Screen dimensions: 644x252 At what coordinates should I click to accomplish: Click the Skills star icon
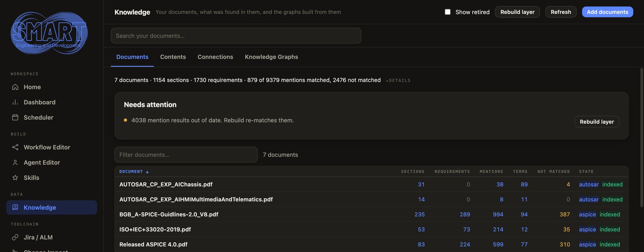point(15,177)
